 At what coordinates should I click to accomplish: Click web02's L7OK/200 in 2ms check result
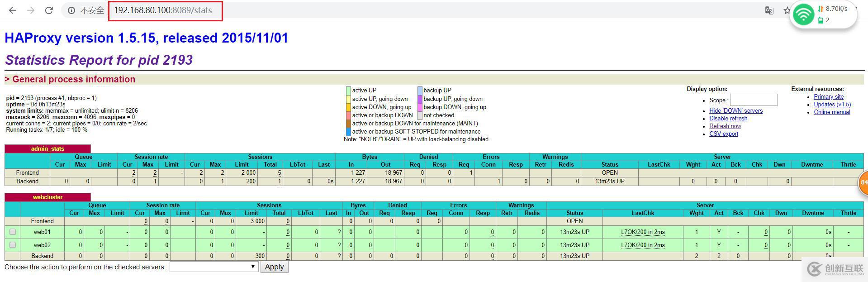[x=643, y=245]
